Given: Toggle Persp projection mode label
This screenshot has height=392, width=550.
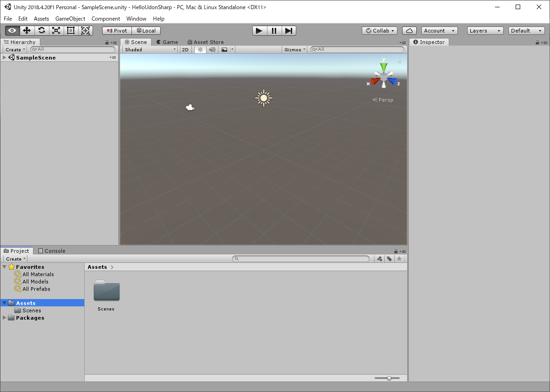Looking at the screenshot, I should click(383, 100).
